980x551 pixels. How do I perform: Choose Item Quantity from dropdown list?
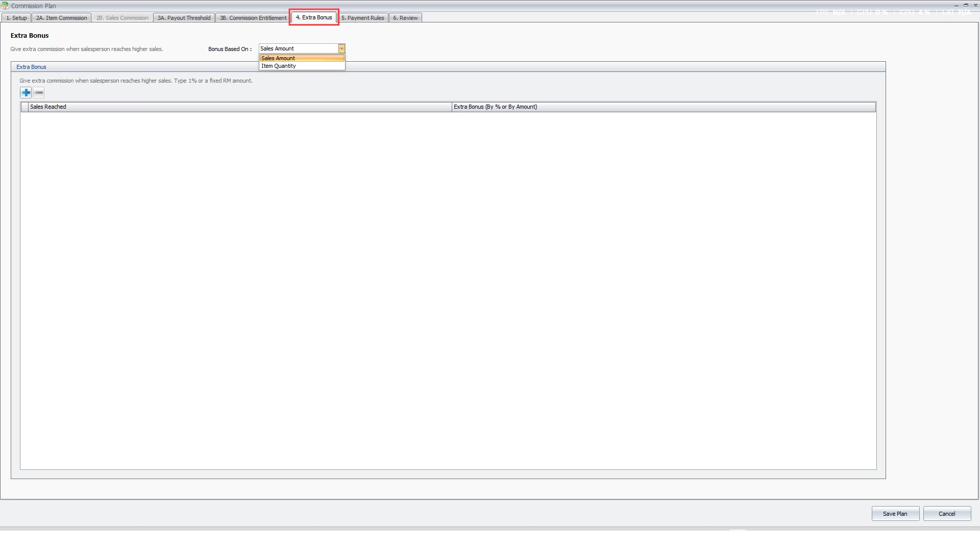pyautogui.click(x=302, y=66)
